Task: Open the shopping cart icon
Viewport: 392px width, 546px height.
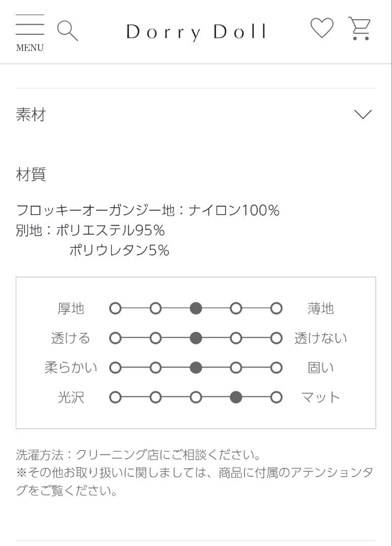Action: point(360,28)
